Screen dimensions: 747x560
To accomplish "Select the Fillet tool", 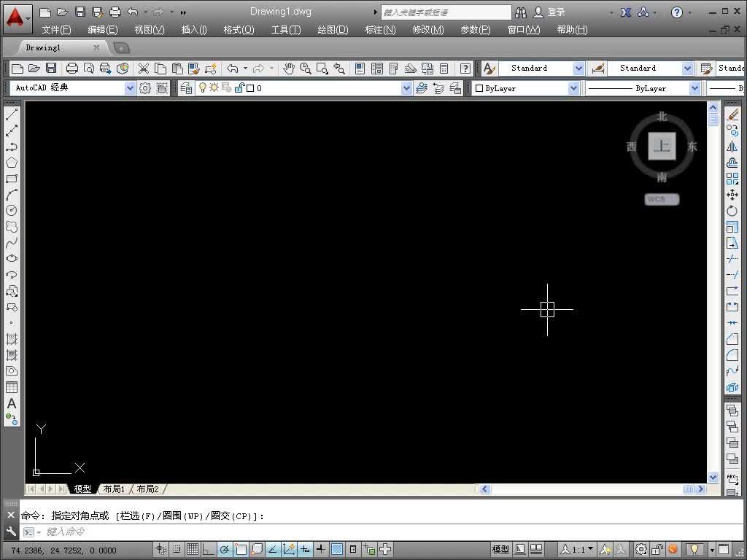I will pyautogui.click(x=732, y=355).
